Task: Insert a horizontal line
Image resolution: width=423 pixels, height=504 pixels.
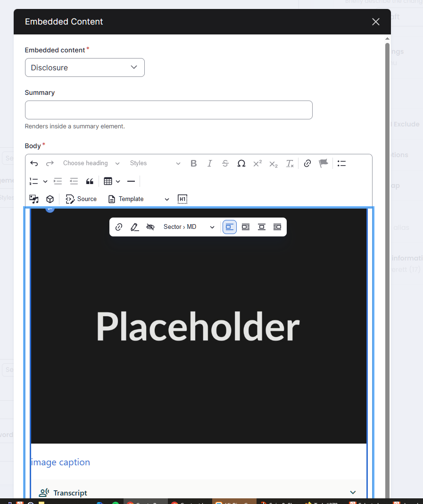Action: pyautogui.click(x=131, y=181)
